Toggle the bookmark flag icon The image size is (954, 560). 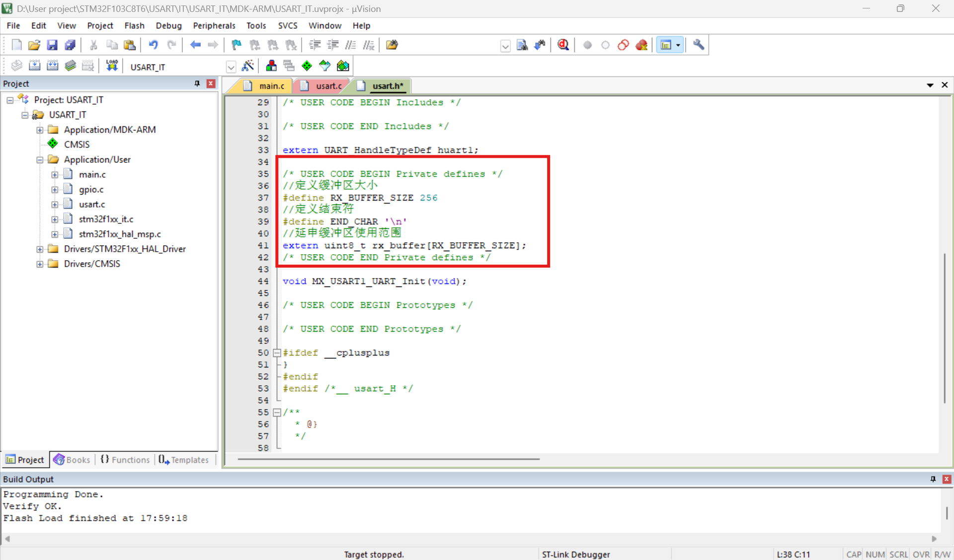click(x=237, y=45)
